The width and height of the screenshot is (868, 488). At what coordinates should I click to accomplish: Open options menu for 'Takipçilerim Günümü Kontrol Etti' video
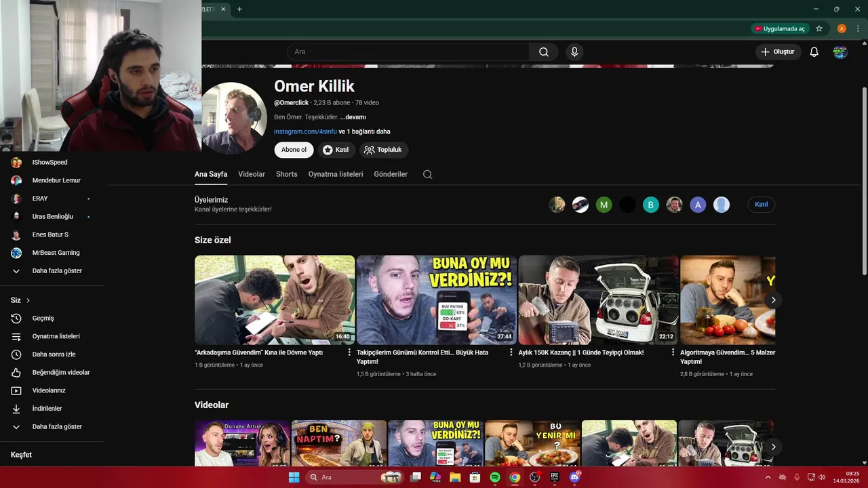point(511,352)
